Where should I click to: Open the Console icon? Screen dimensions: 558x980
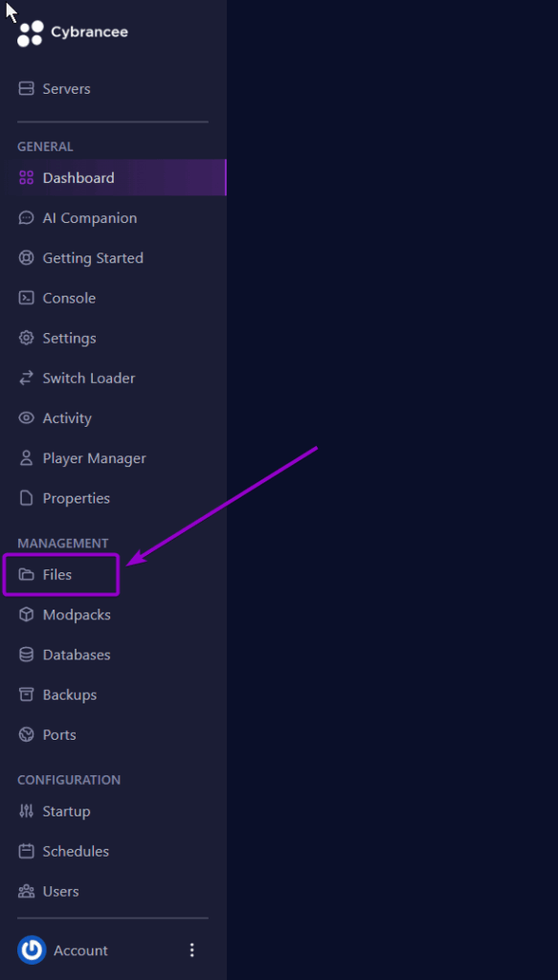(x=26, y=298)
